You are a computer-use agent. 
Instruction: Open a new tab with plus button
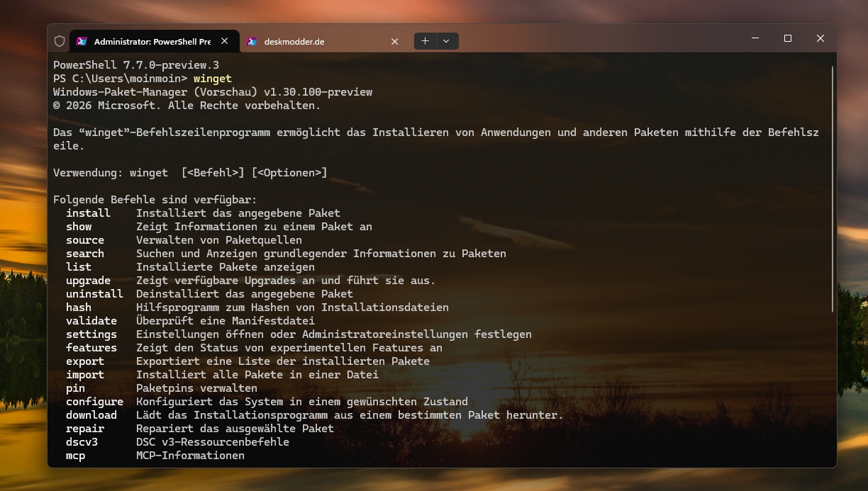click(425, 41)
